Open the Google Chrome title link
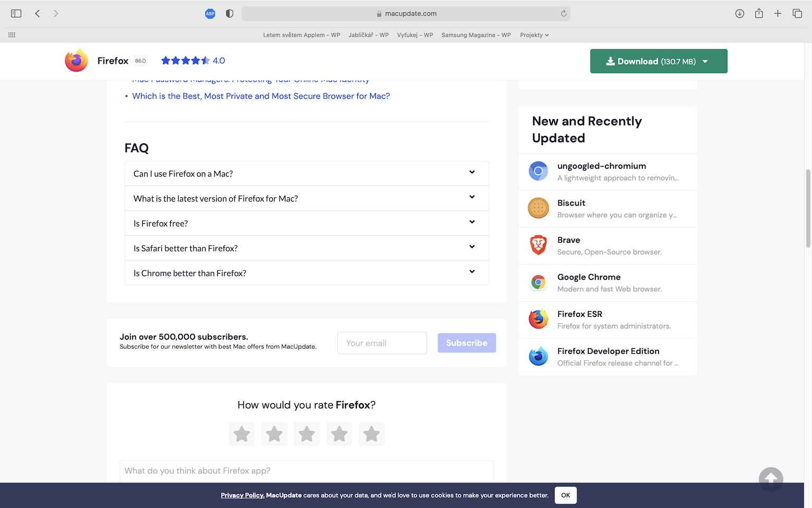Viewport: 812px width, 508px height. [x=589, y=277]
